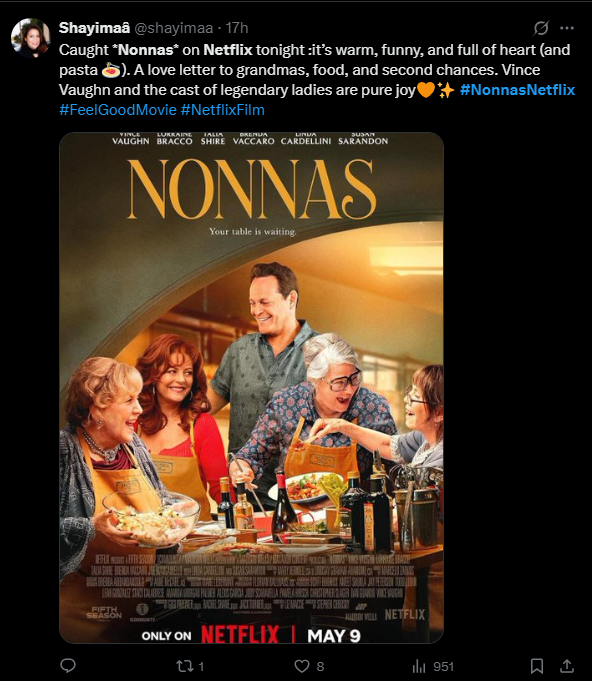Bookmark this Nonnas post
The width and height of the screenshot is (592, 681).
[537, 666]
